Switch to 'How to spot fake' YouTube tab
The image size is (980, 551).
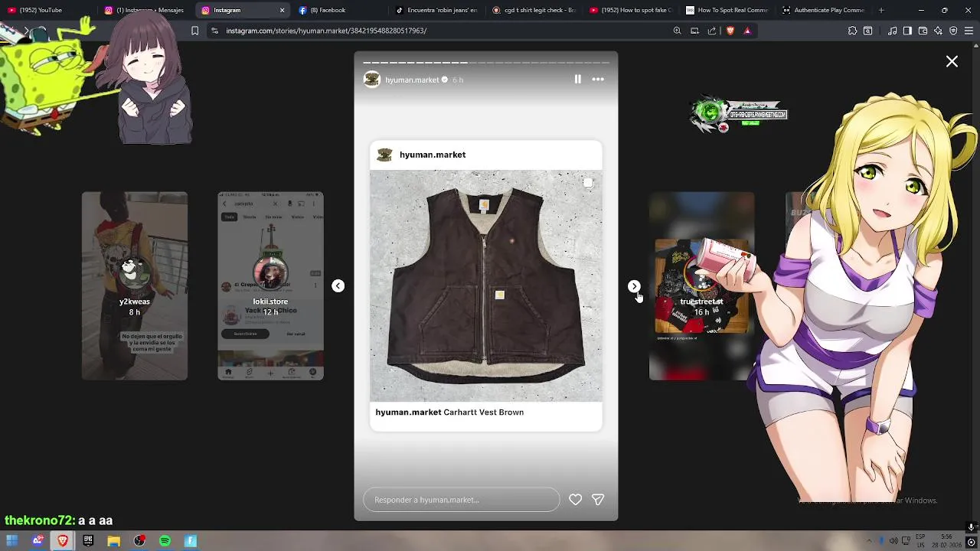[631, 10]
